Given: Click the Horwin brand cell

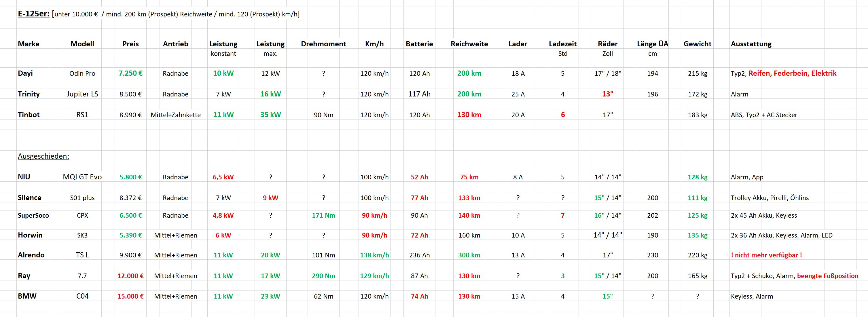Looking at the screenshot, I should [30, 235].
